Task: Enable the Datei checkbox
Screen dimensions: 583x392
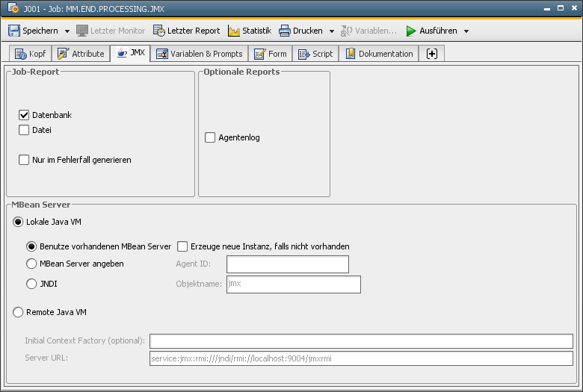Action: point(24,130)
